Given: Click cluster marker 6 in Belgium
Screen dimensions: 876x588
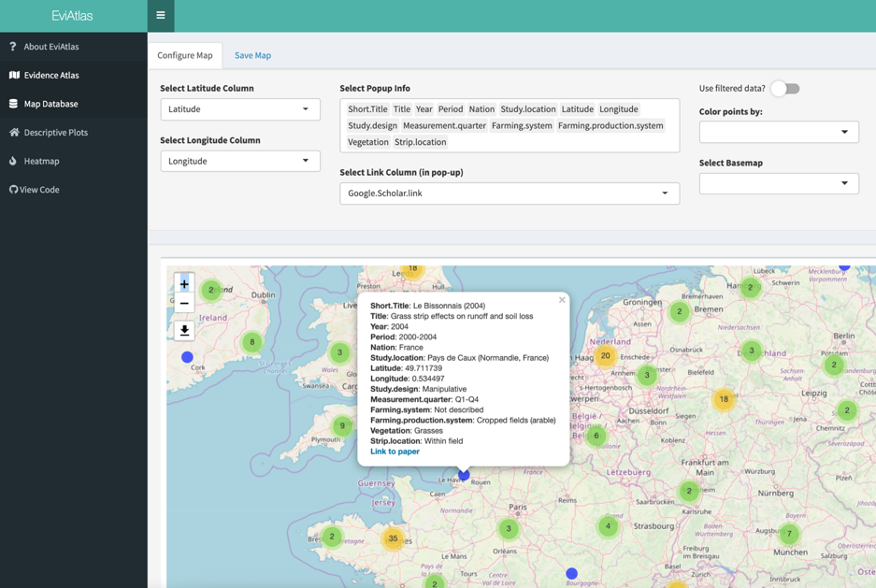Looking at the screenshot, I should (x=596, y=436).
